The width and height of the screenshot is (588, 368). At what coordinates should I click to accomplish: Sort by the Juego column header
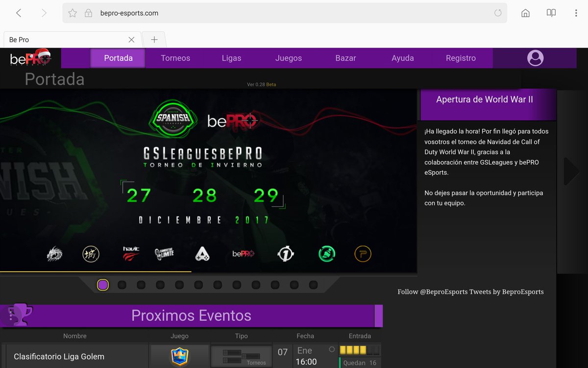(x=179, y=336)
